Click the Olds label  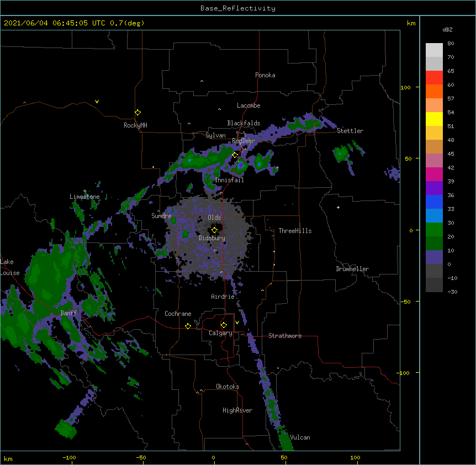(x=214, y=218)
